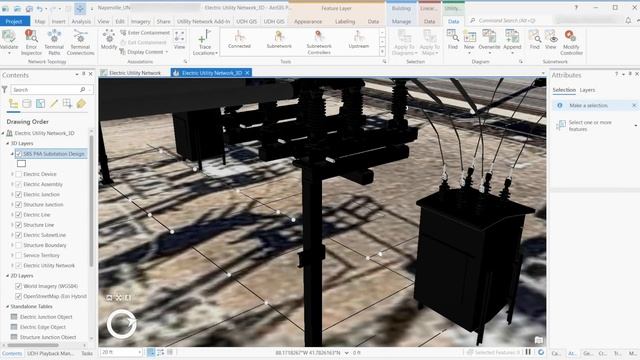This screenshot has height=360, width=640.
Task: Open Terminal Paths tool
Action: tap(54, 42)
